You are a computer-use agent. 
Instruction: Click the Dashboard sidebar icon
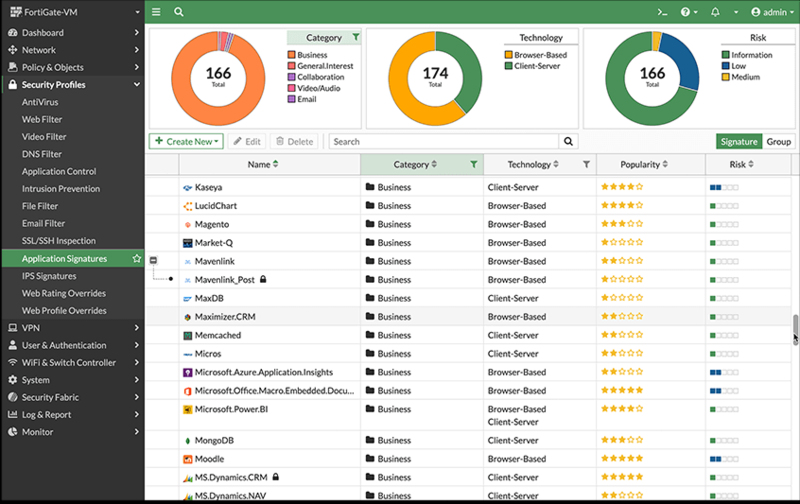13,33
